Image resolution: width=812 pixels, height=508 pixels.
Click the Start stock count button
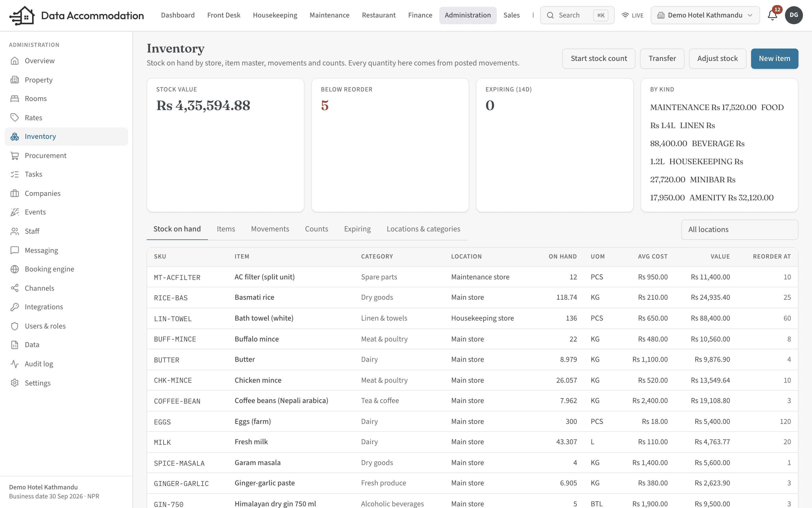coord(599,58)
